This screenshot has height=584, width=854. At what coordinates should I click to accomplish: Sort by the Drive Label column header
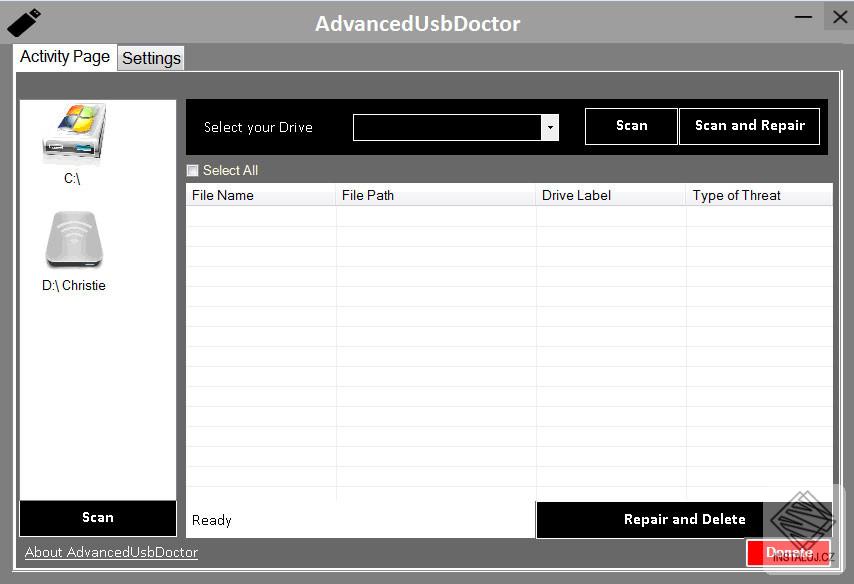pyautogui.click(x=611, y=195)
